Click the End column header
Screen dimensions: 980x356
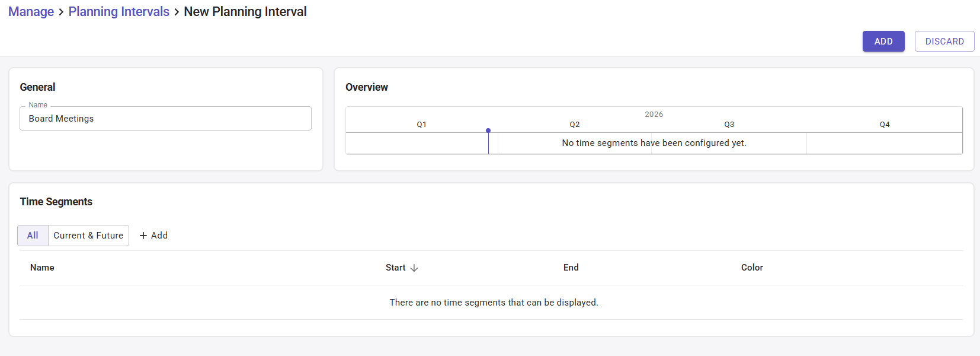[571, 268]
